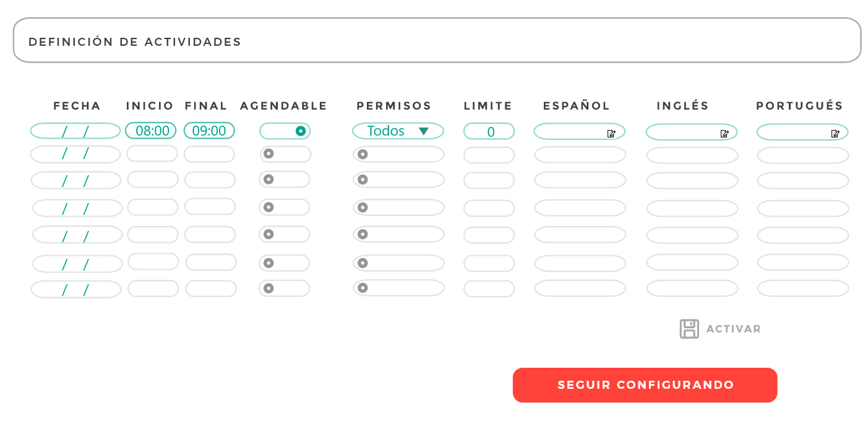Click the Definición de Actividades header bar
The width and height of the screenshot is (868, 421).
tap(437, 40)
